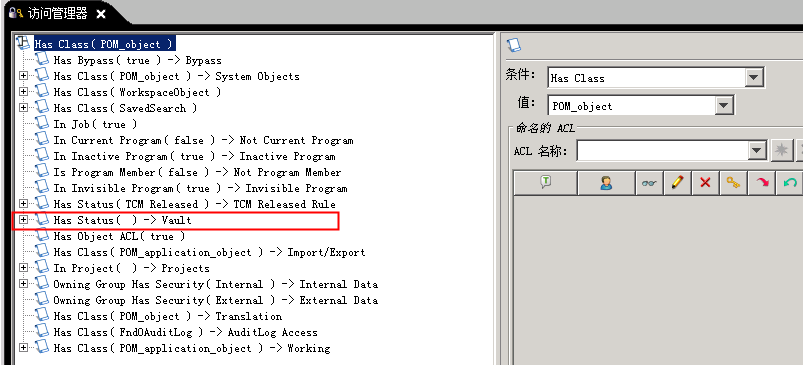Viewport: 803px width, 365px height.
Task: Click the ACL 名称 text field
Action: tap(663, 151)
